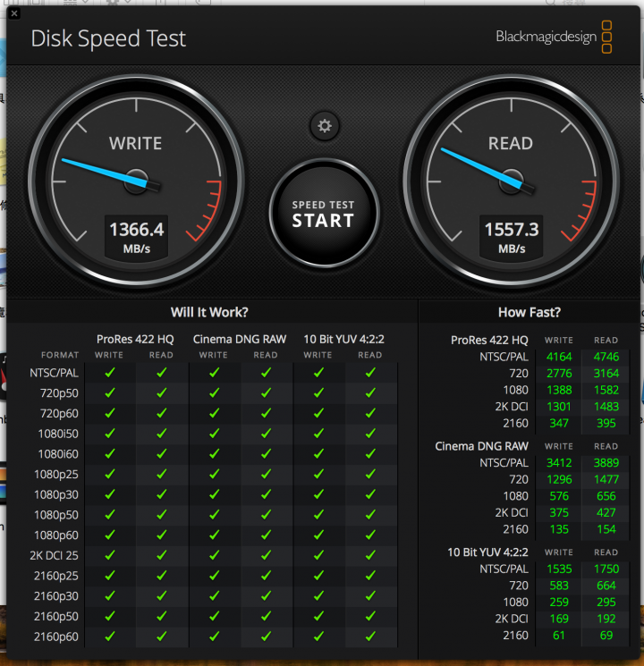Click the 1366.4 MB/s write speed readout

click(x=137, y=237)
